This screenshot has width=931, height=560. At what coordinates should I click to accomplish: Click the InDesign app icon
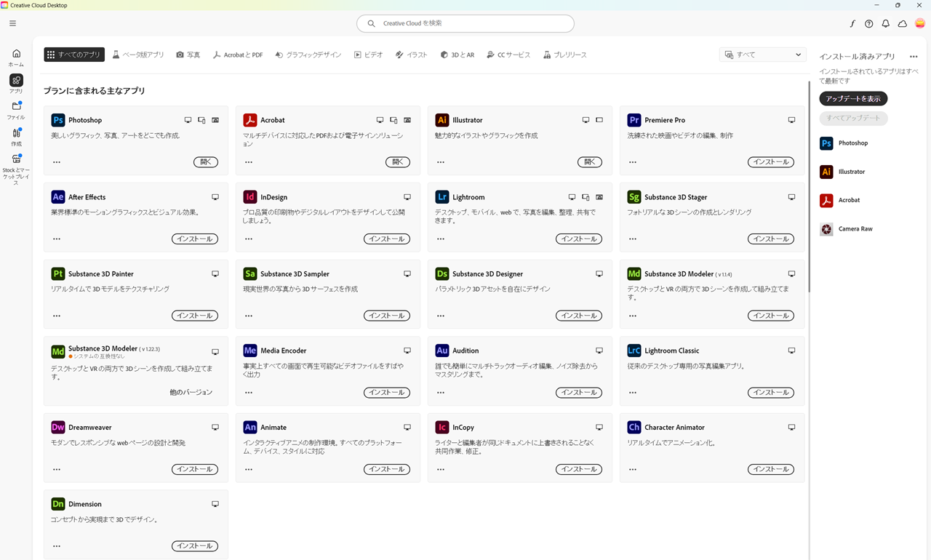click(250, 197)
